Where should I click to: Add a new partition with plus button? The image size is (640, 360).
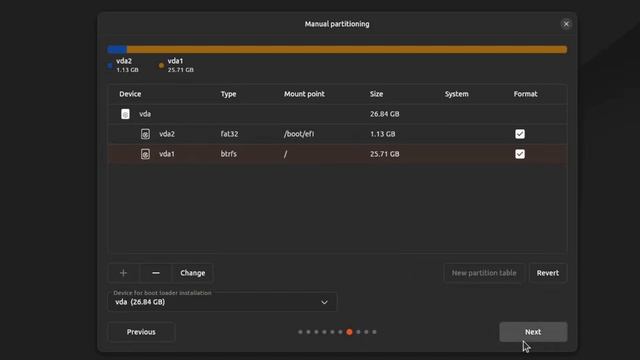point(124,273)
